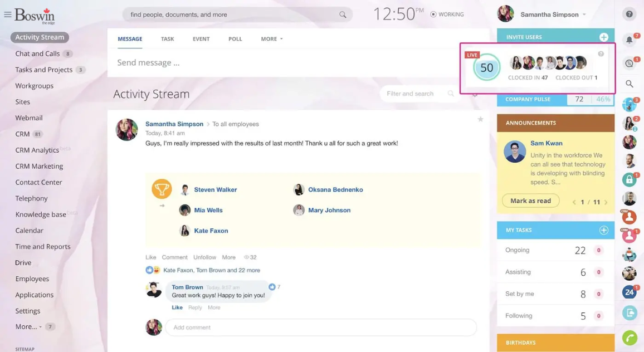The image size is (644, 352).
Task: Click the trophy appreciation icon in the post
Action: click(x=162, y=189)
